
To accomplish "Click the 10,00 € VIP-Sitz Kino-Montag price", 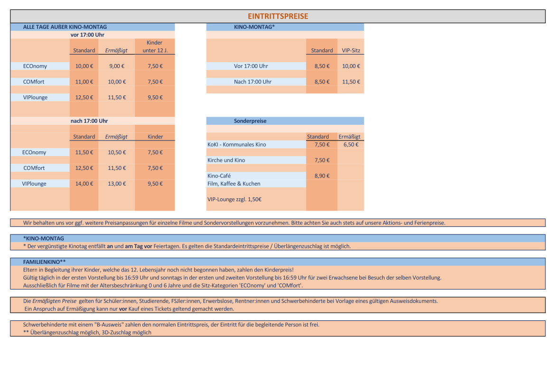I will pos(351,66).
